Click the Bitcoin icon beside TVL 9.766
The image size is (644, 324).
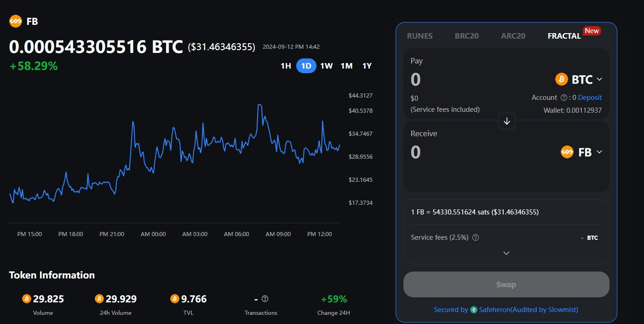click(x=174, y=299)
